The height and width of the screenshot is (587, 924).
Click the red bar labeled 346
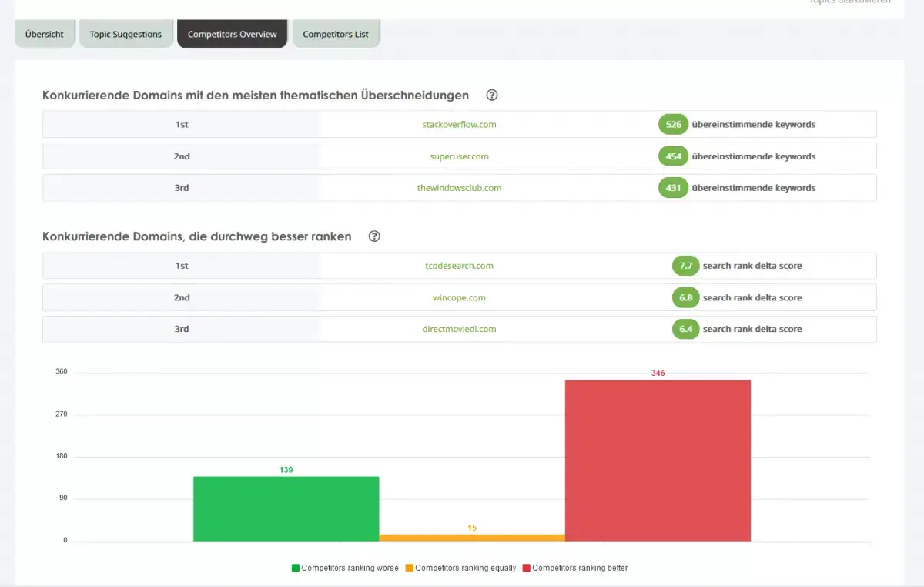658,460
